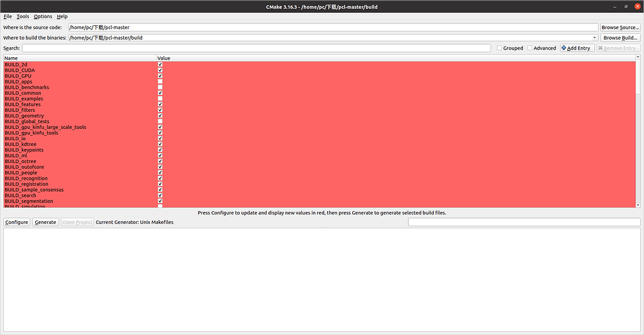This screenshot has width=644, height=335.
Task: Click the Generate button
Action: tap(45, 222)
